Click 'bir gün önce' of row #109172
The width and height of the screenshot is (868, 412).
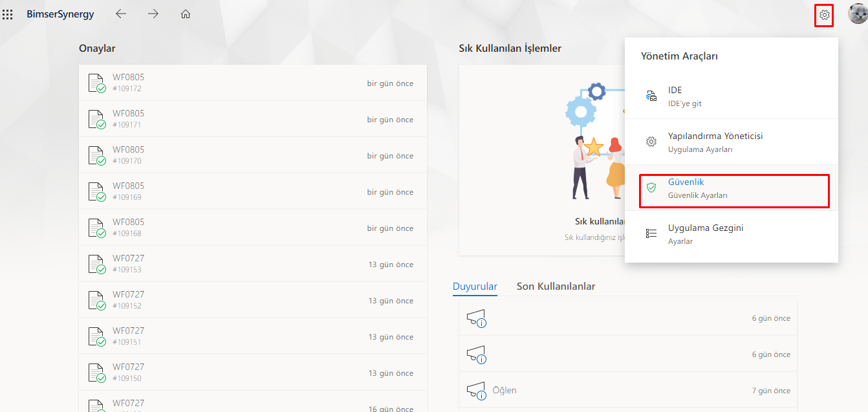point(390,83)
